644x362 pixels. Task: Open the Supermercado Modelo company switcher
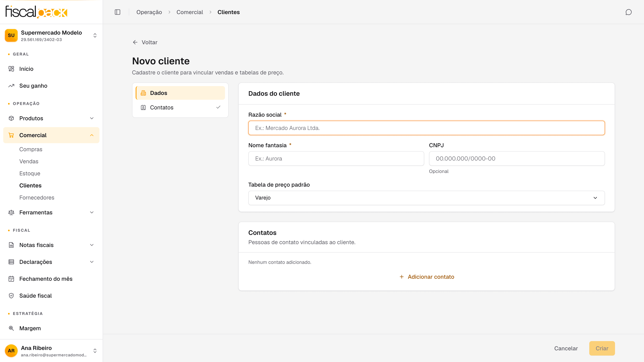point(51,35)
